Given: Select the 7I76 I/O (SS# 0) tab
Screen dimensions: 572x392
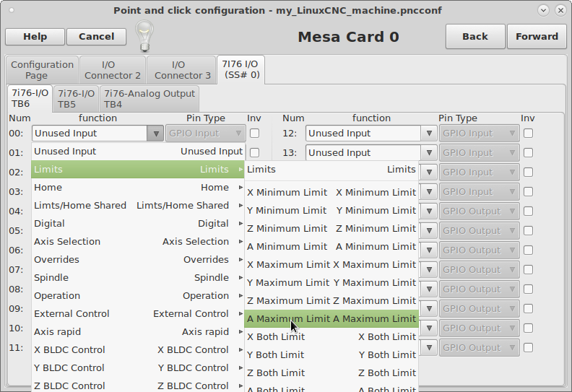Looking at the screenshot, I should coord(240,69).
